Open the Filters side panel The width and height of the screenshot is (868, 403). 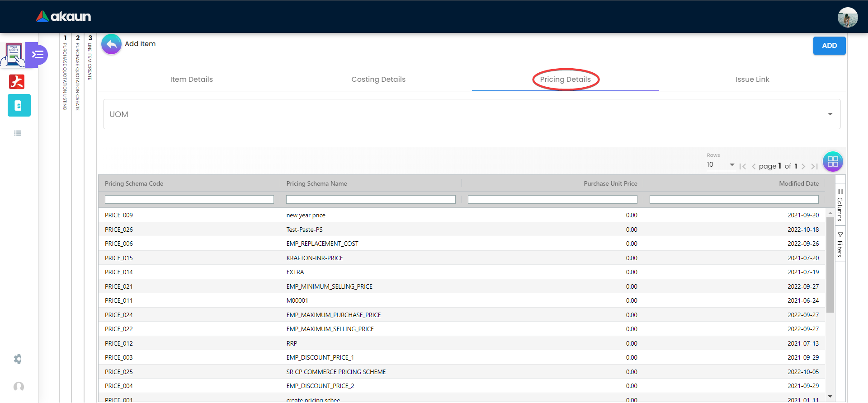(x=840, y=244)
